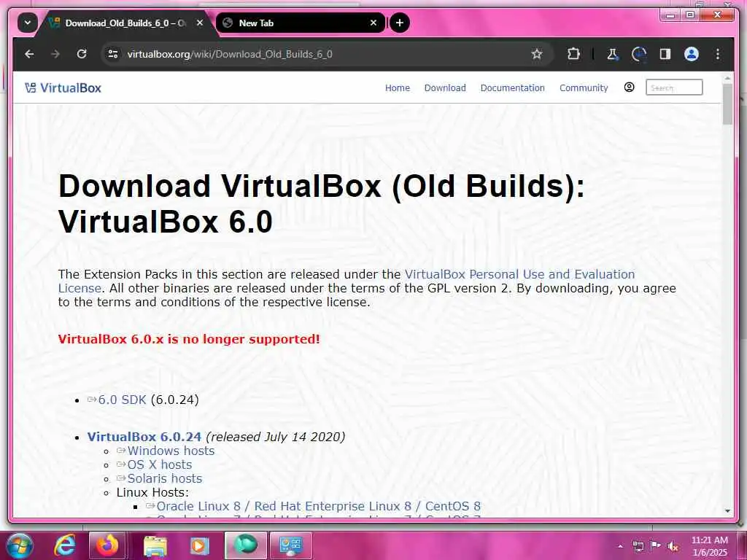Screen dimensions: 747x560
Task: Open the muted volume tray icon
Action: pyautogui.click(x=673, y=546)
